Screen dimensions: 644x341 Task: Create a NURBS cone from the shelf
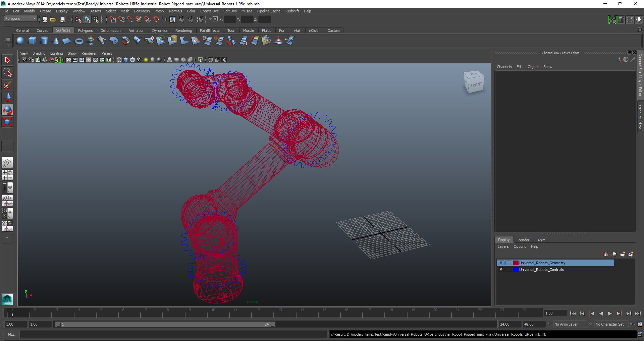[x=56, y=41]
